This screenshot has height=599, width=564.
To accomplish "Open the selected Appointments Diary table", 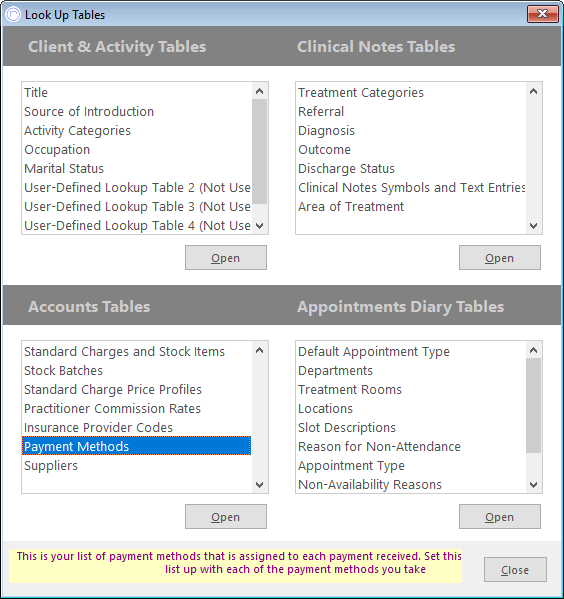I will coord(500,517).
